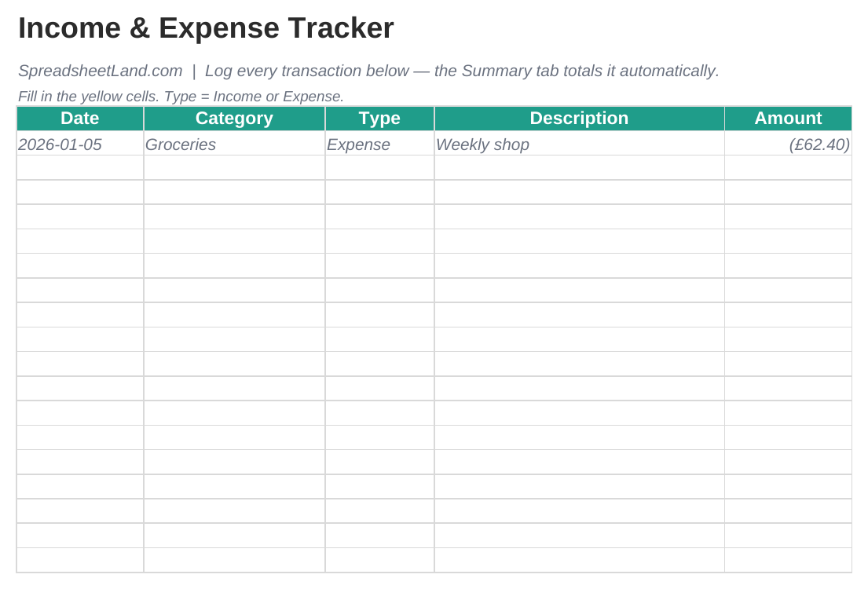Click the Weekly shop description cell

point(579,144)
